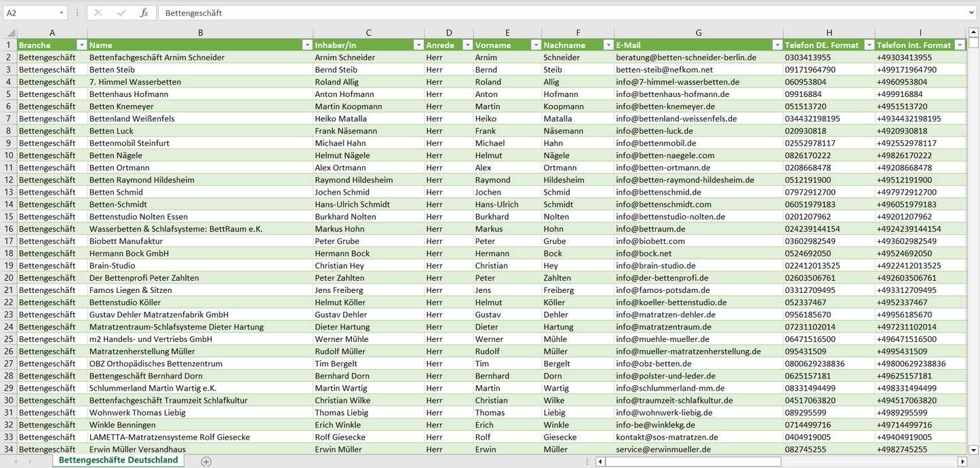
Task: Click the Enter checkmark icon in formula bar
Action: point(121,13)
